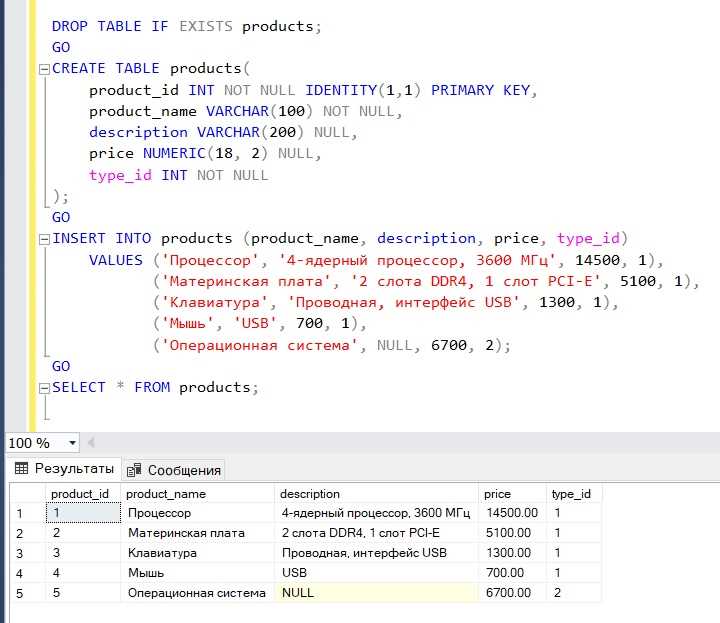The height and width of the screenshot is (623, 720).
Task: Select the cell containing Процессор
Action: tap(198, 513)
